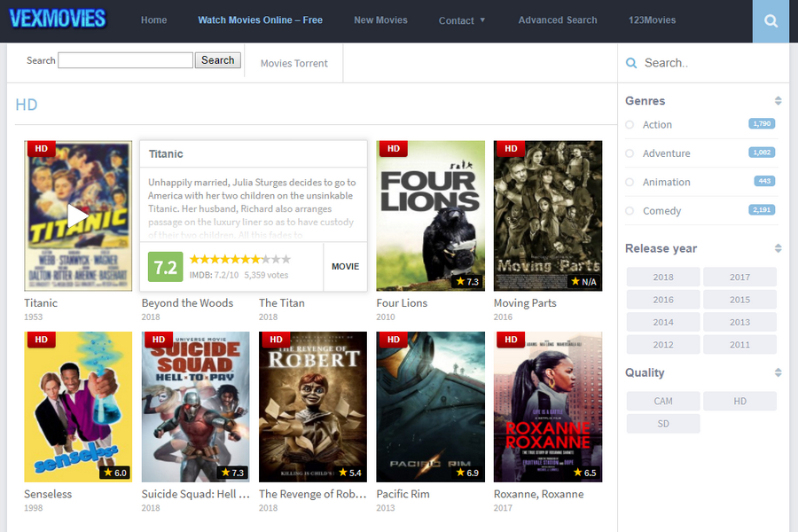The width and height of the screenshot is (798, 532).
Task: Open New Movies page
Action: [x=380, y=20]
